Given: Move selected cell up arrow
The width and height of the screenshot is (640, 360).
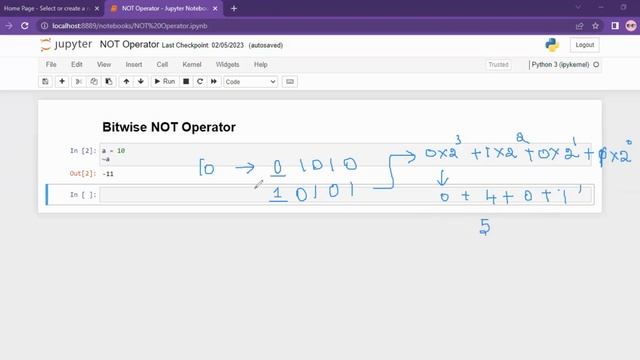Looking at the screenshot, I should coord(127,82).
